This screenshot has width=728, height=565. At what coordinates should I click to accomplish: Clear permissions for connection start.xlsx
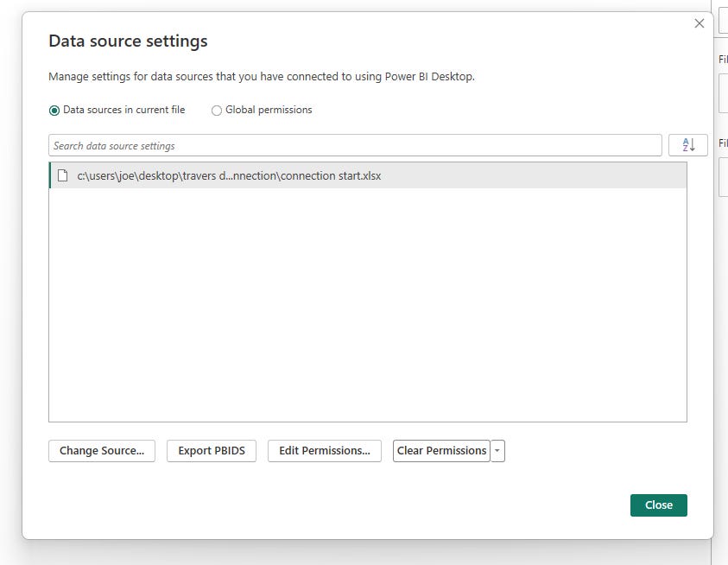pyautogui.click(x=443, y=450)
